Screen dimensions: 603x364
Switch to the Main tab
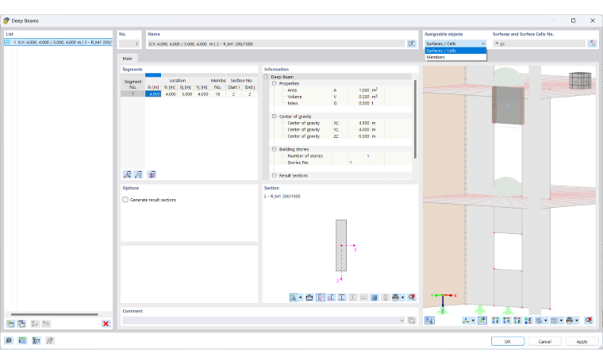click(x=127, y=59)
